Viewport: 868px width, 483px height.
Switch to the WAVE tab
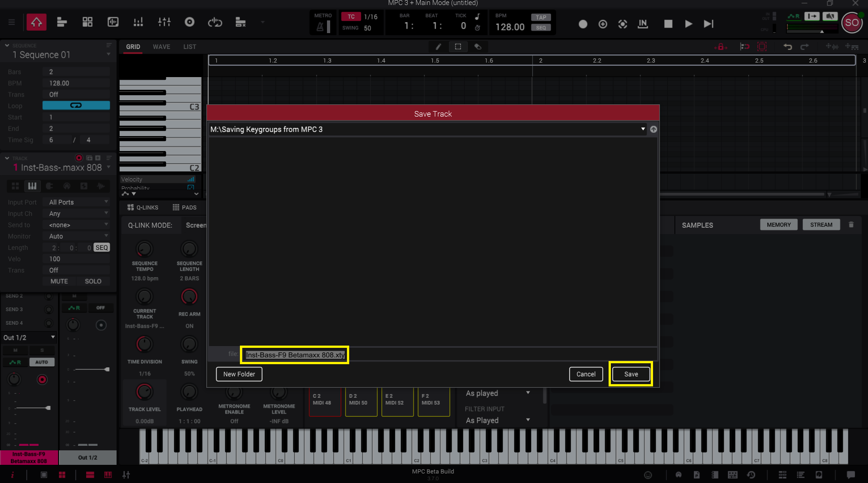click(161, 47)
